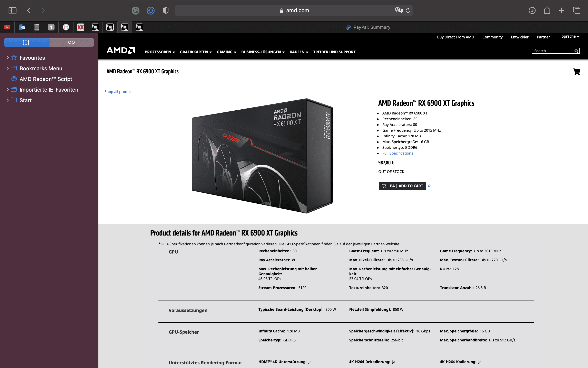Open the share sheet icon
This screenshot has height=368, width=588.
click(547, 10)
